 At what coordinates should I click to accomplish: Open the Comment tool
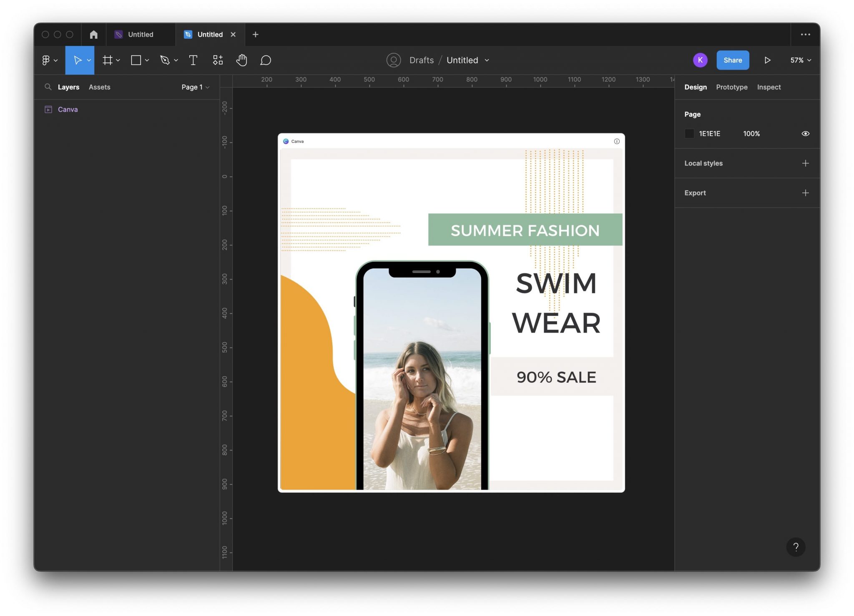(266, 60)
